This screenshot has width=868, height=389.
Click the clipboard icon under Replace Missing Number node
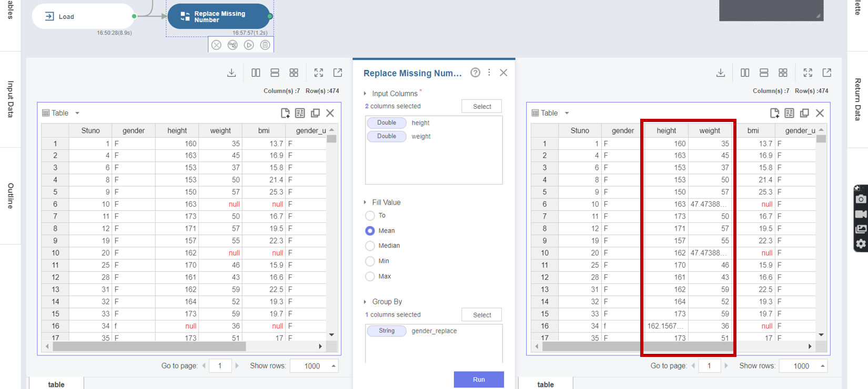tap(265, 45)
